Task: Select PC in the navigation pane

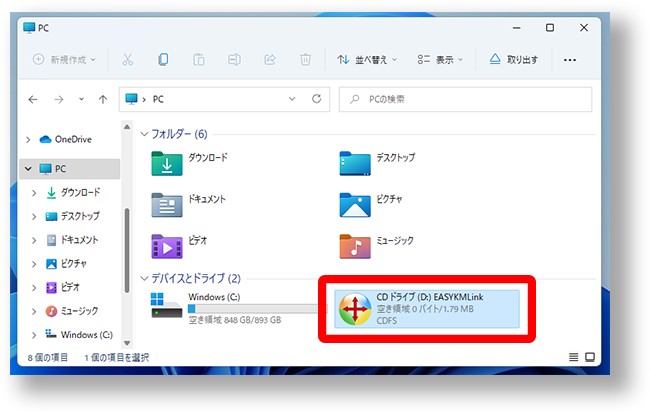Action: (x=60, y=169)
